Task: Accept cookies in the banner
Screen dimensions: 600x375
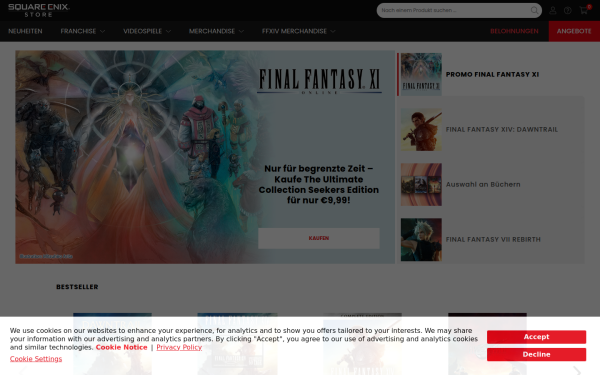Action: [x=536, y=337]
